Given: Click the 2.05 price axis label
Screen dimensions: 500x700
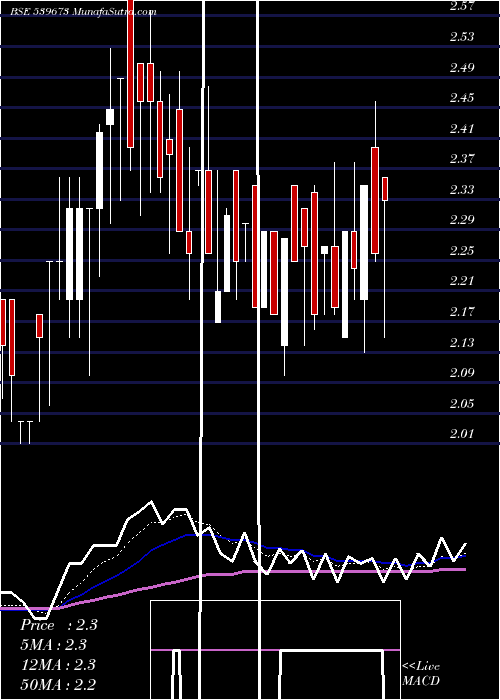Looking at the screenshot, I should (x=462, y=404).
